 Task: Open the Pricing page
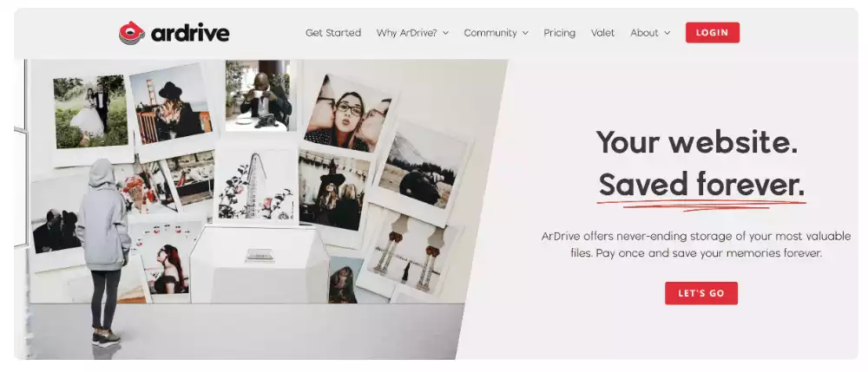pos(559,33)
